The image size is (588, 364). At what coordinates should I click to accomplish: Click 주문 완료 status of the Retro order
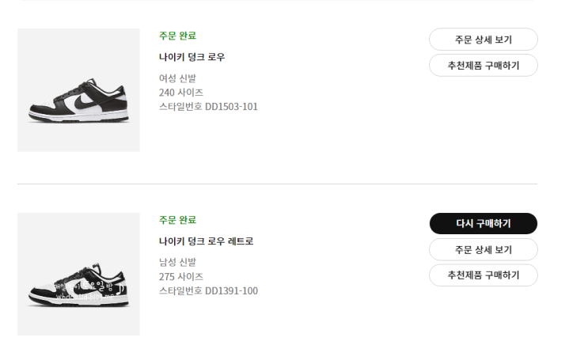tap(177, 220)
